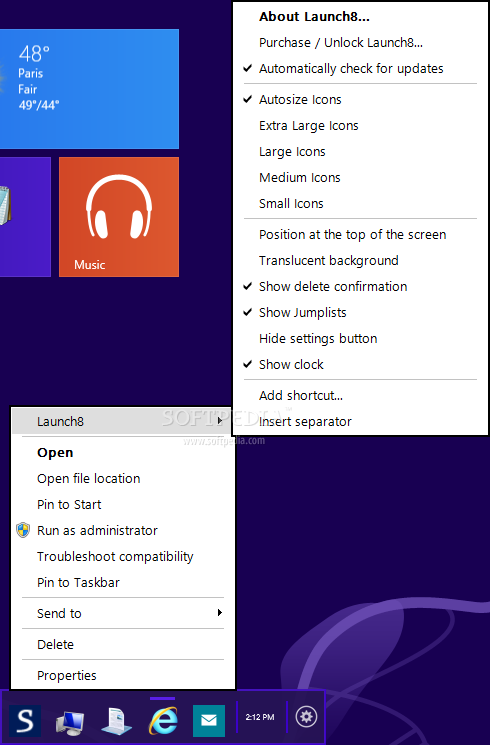This screenshot has height=745, width=490.
Task: Open Properties from the context menu
Action: tap(123, 676)
